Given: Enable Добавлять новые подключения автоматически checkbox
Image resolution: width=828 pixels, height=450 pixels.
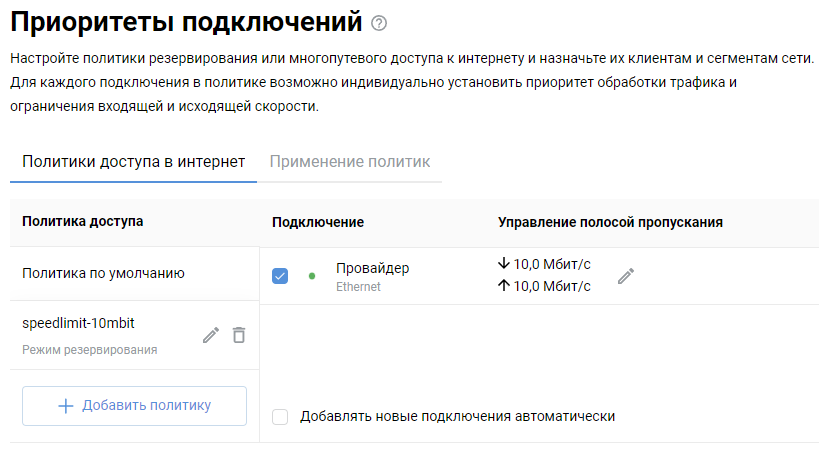Looking at the screenshot, I should click(x=280, y=416).
